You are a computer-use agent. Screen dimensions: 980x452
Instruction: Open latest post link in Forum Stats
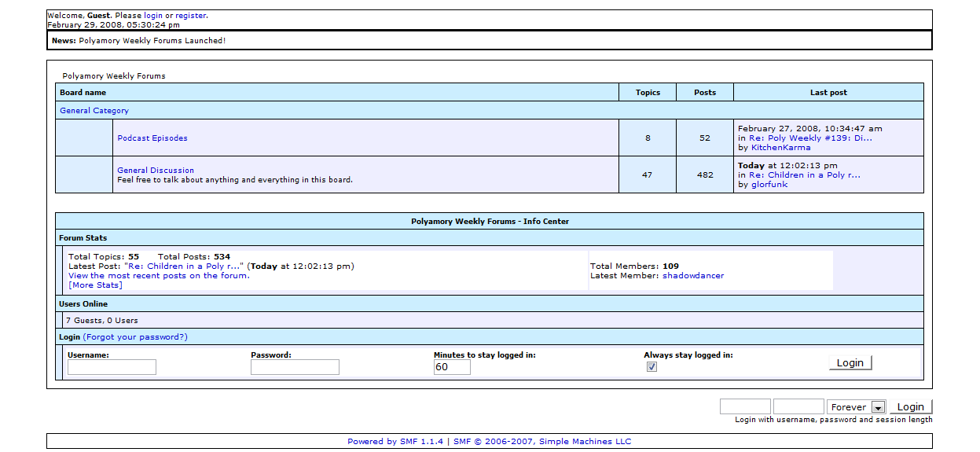coord(185,266)
